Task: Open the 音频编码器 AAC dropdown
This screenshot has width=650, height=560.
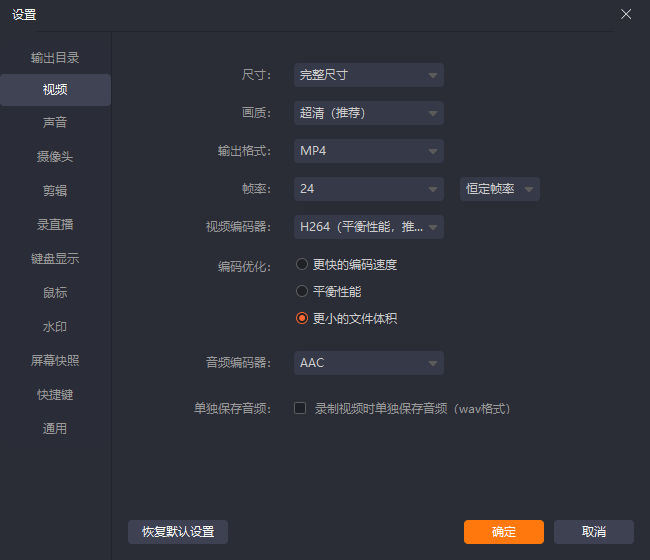Action: tap(368, 362)
